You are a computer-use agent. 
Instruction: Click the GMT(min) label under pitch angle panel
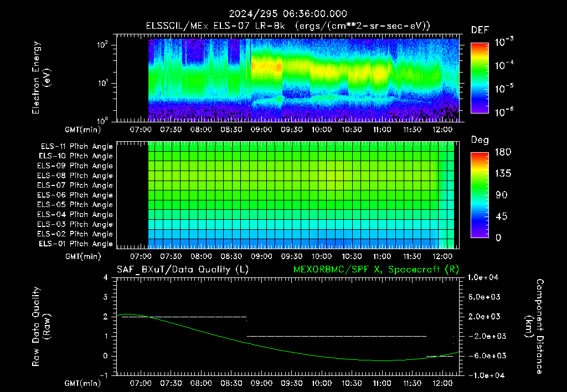(x=83, y=256)
